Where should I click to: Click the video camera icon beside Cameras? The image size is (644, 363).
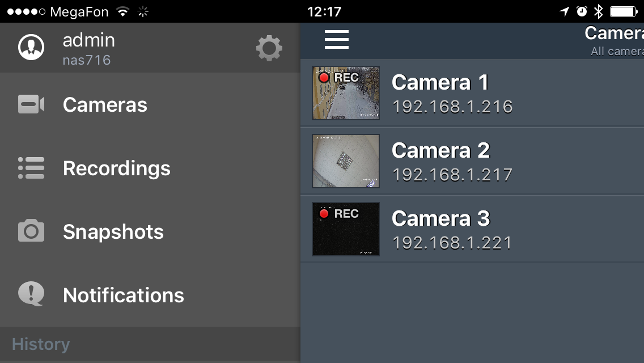pyautogui.click(x=31, y=104)
